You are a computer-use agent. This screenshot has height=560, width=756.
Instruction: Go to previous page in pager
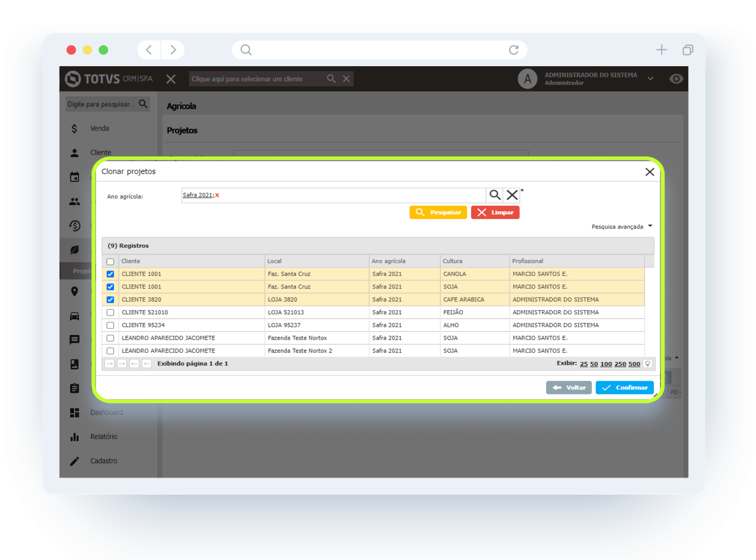pos(122,364)
